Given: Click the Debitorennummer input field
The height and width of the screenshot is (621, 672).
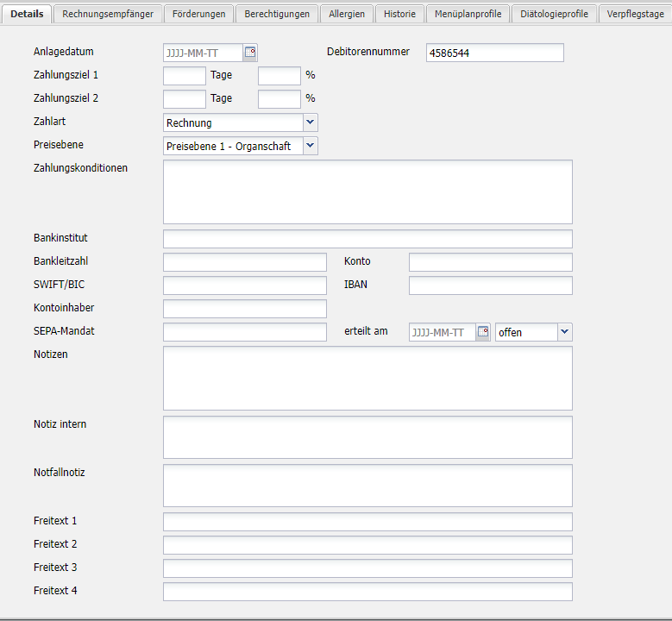Looking at the screenshot, I should pos(494,53).
